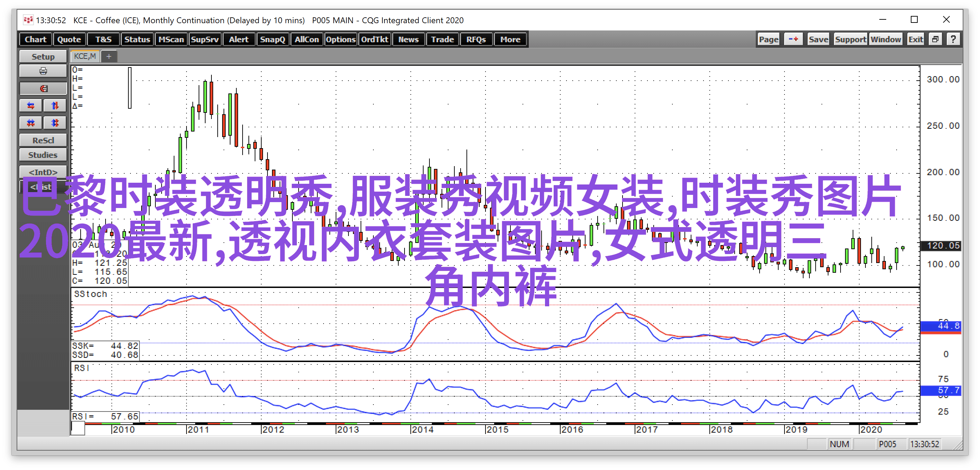The height and width of the screenshot is (470, 980).
Task: Click the 2020 time axis label
Action: [x=871, y=429]
